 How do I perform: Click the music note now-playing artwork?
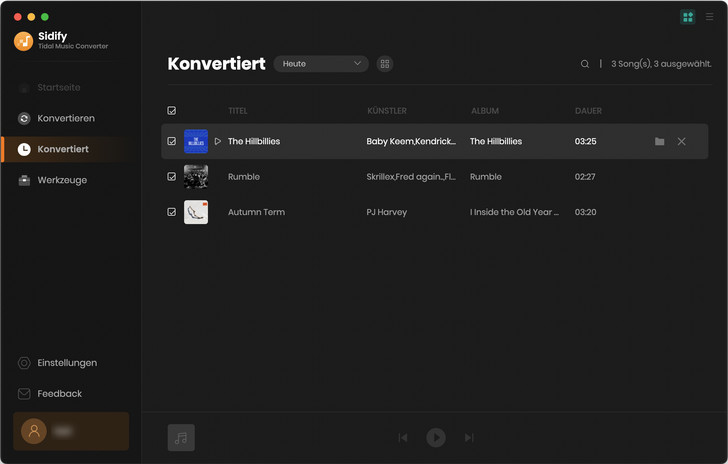coord(181,438)
